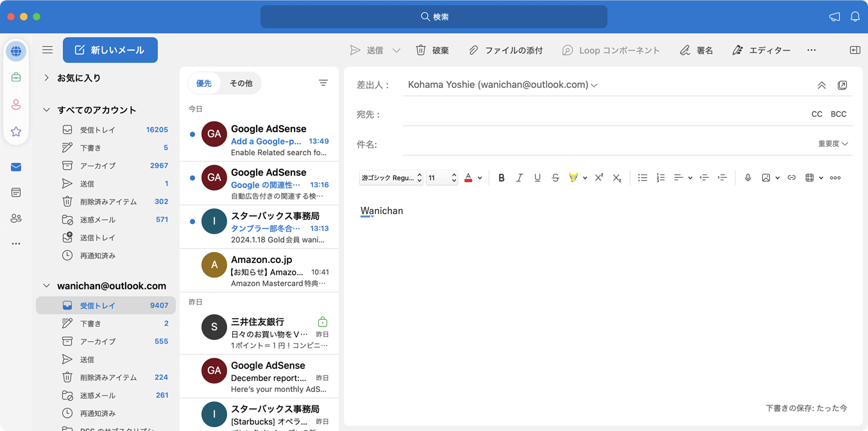Open the megaphone announcements icon
Viewport: 868px width, 431px height.
coord(835,17)
